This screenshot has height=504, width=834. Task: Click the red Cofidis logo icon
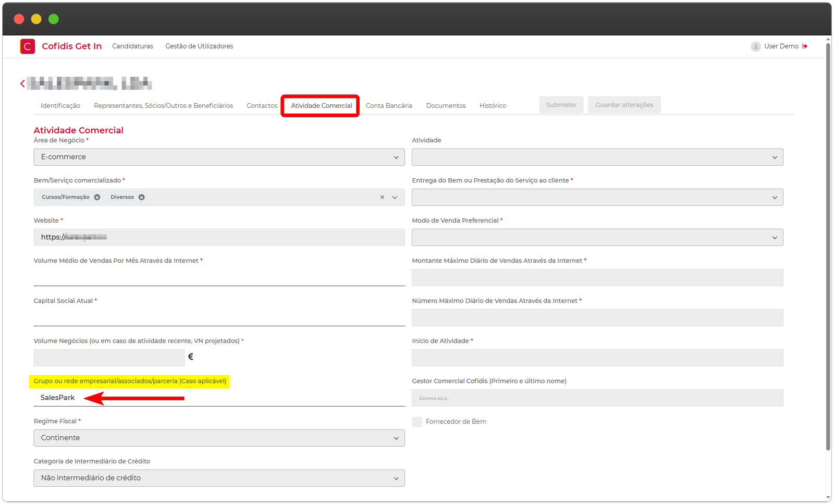point(27,46)
